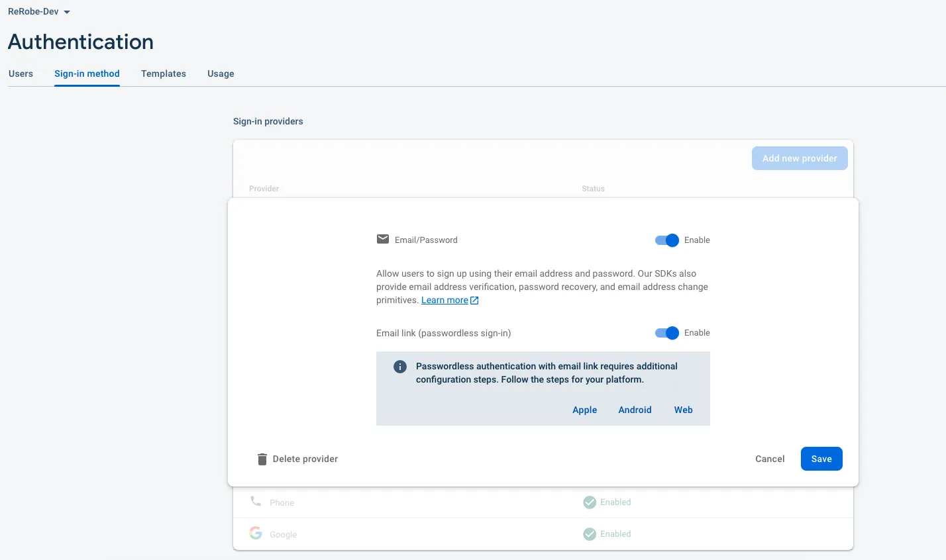Screen dimensions: 946x560
Task: Select the Sign-in method tab
Action: 87,73
